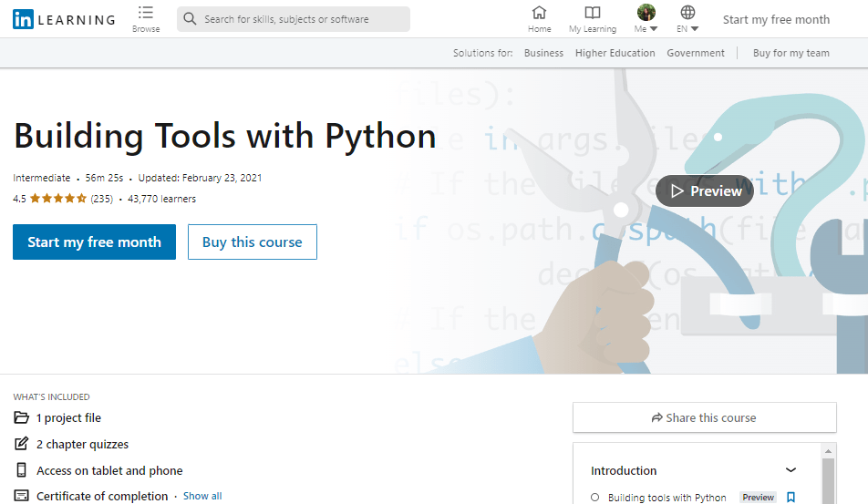Click '1 project file' text
The height and width of the screenshot is (504, 868).
(68, 417)
